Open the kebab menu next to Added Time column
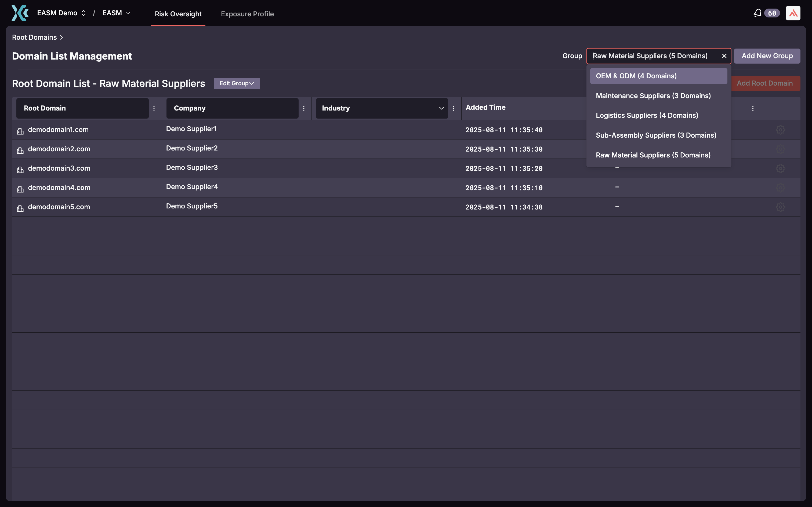Screen dimensions: 812x507 click(753, 108)
